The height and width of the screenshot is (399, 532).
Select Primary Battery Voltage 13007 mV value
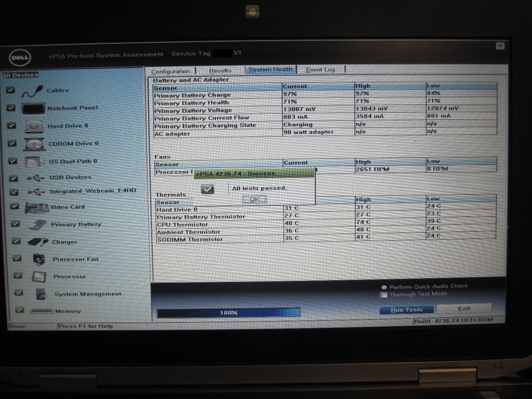[x=300, y=109]
